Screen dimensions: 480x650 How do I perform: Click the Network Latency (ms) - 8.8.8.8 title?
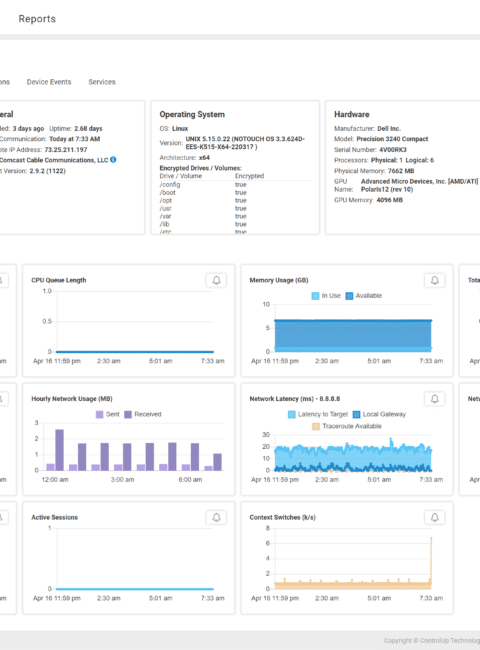[294, 399]
